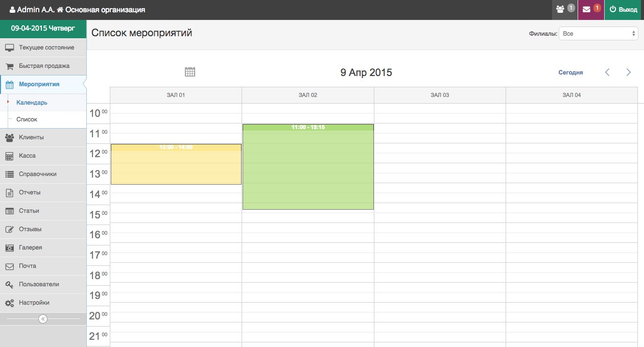Open the Касса menu item
The height and width of the screenshot is (347, 644).
pos(27,156)
